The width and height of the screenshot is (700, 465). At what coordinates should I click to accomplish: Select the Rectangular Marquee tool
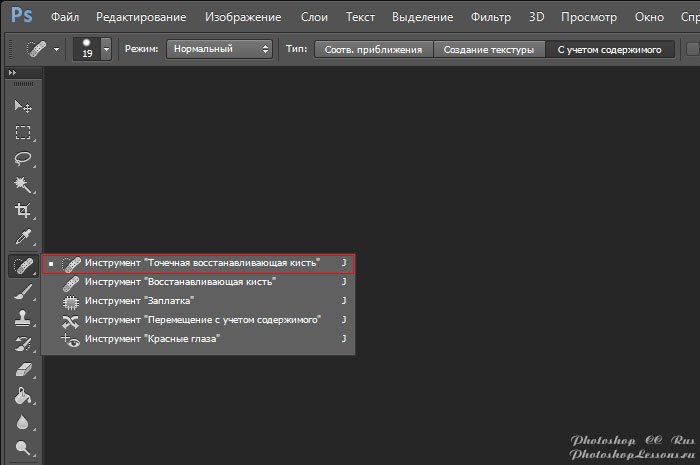tap(22, 132)
